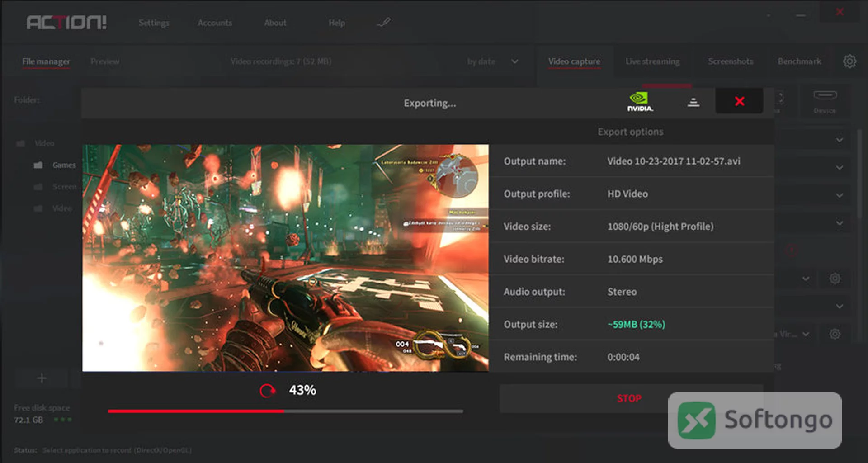This screenshot has height=463, width=868.
Task: Click the eject icon in the Exporting bar
Action: click(x=693, y=103)
